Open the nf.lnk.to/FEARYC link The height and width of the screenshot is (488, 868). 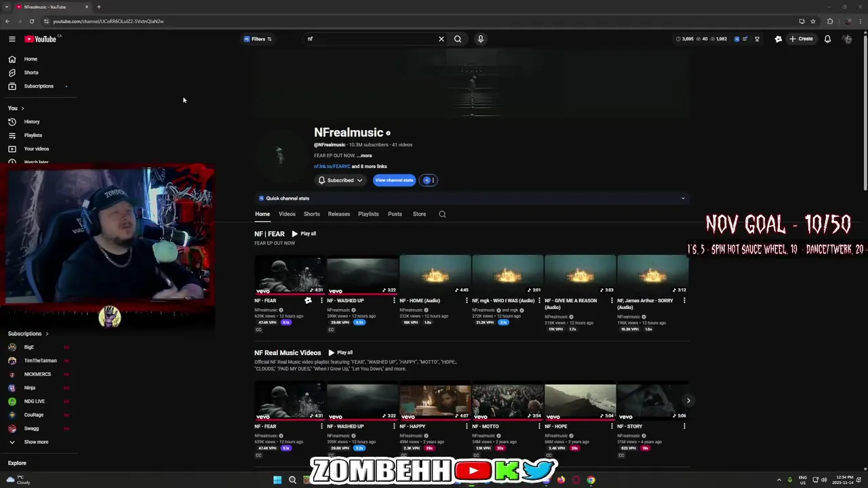(x=332, y=167)
